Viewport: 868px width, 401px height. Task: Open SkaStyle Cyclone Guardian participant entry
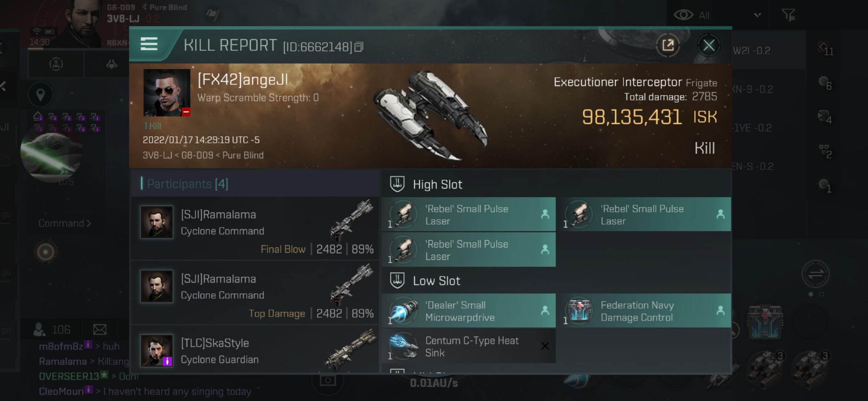(255, 350)
